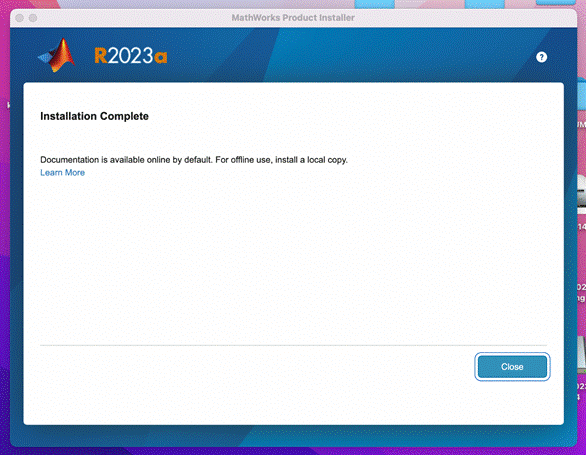Click the empty white panel area
Screen dimensions: 586x455
click(x=293, y=258)
